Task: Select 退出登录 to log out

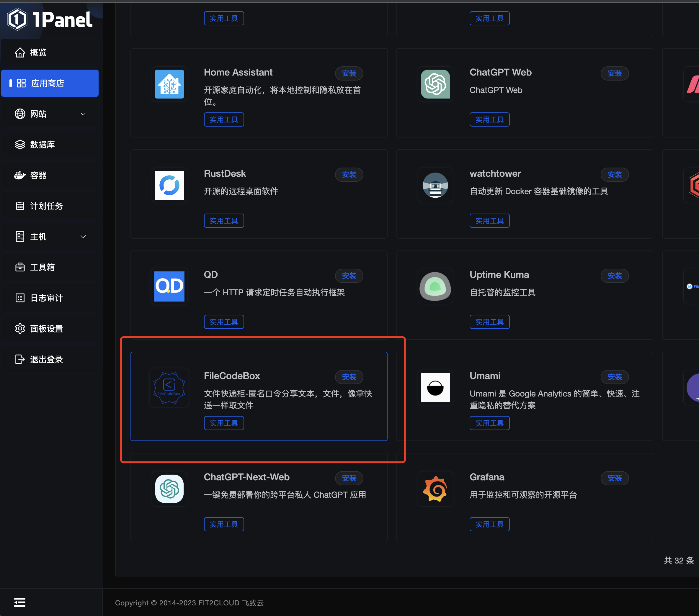Action: click(47, 359)
